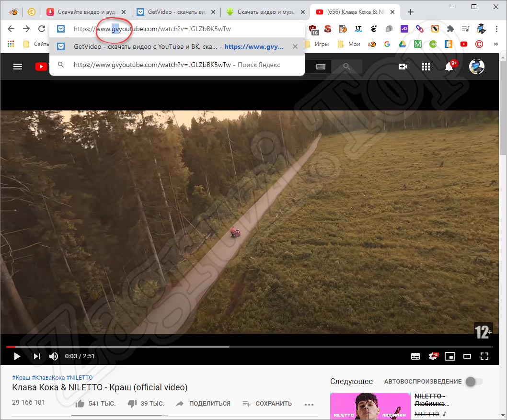The width and height of the screenshot is (507, 420).
Task: Go to YouTube home via the logo
Action: [41, 67]
